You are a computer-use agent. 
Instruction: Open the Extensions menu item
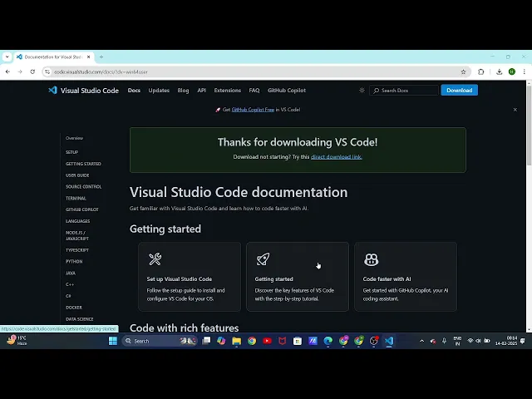point(227,91)
